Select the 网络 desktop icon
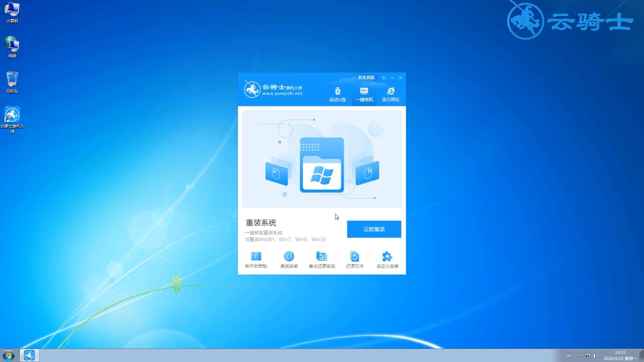The image size is (644, 362). coord(12,47)
